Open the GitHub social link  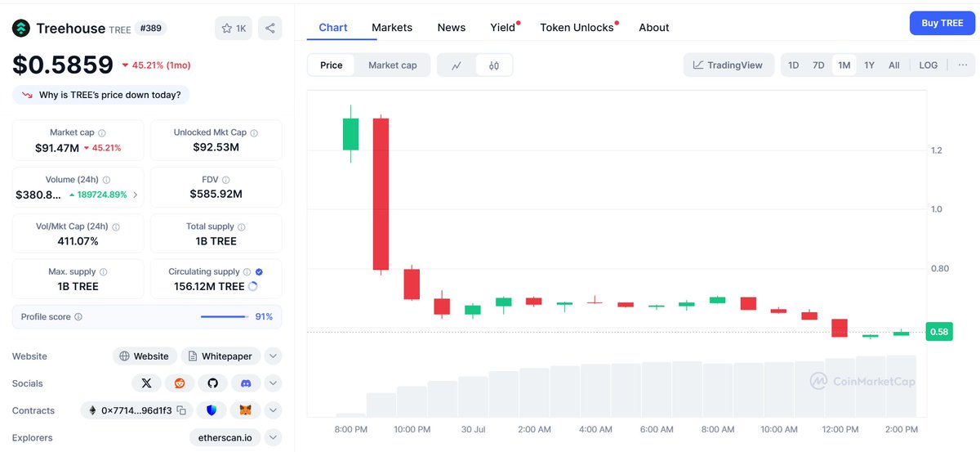(x=212, y=383)
